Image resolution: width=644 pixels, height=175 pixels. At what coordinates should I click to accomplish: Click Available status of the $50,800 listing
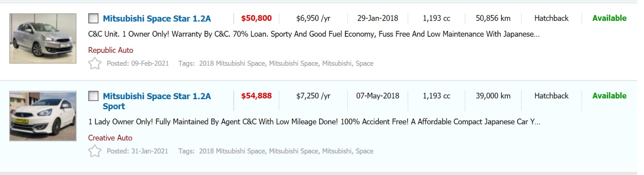(x=609, y=18)
